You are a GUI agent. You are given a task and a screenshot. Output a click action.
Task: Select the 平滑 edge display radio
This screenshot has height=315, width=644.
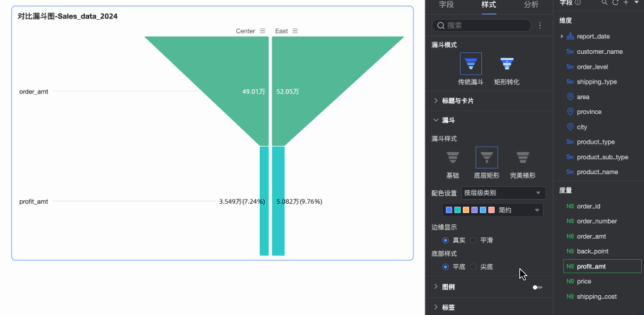(473, 240)
